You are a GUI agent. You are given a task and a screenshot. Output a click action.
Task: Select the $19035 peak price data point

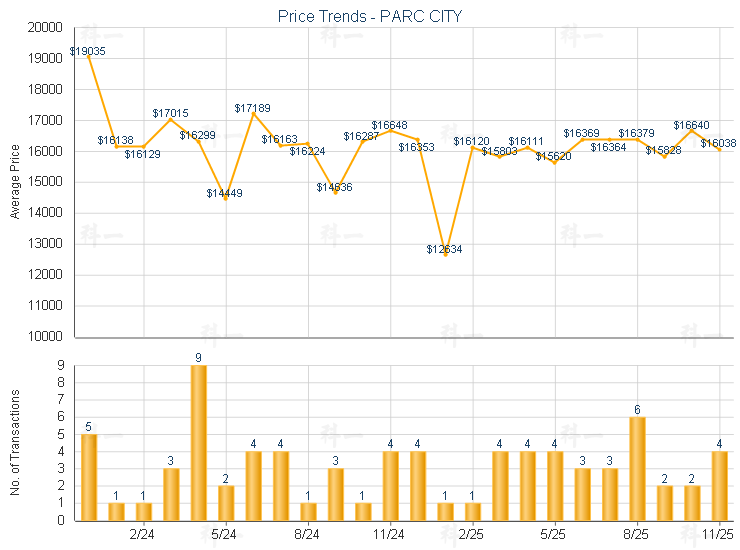pyautogui.click(x=89, y=57)
